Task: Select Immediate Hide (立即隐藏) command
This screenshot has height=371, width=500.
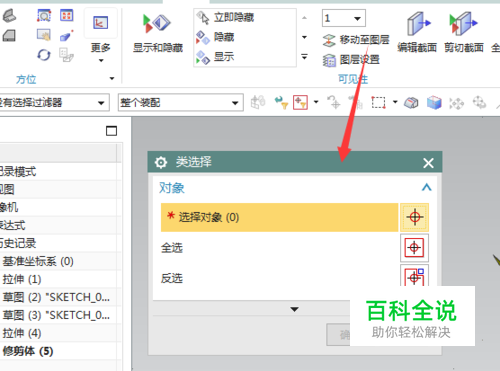Action: [226, 17]
